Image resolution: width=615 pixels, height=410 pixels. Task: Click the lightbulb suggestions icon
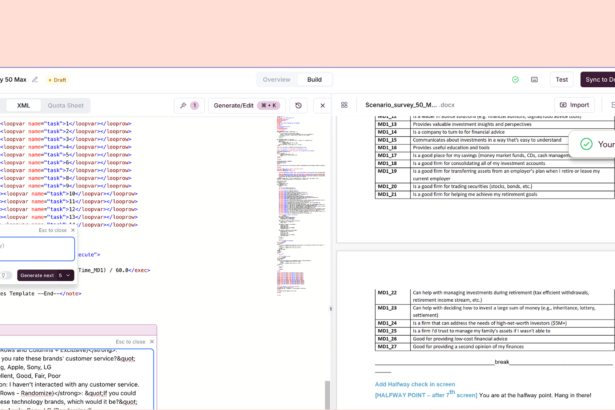(4, 275)
